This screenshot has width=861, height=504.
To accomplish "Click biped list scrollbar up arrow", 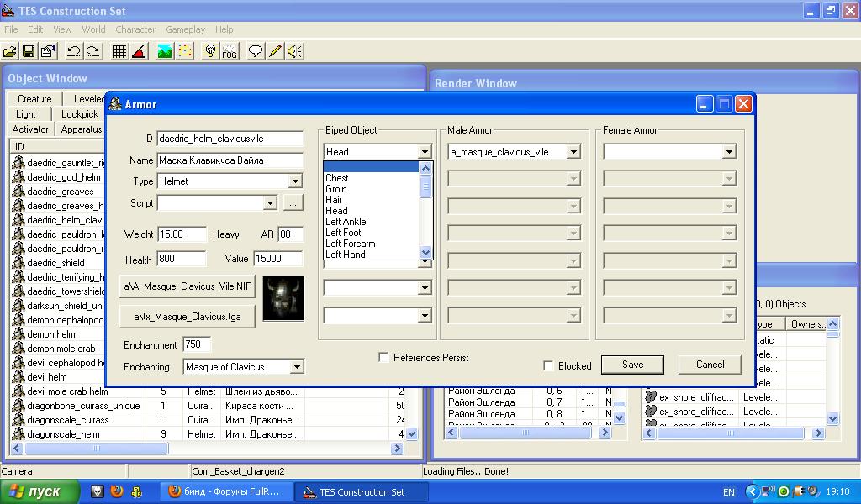I will (x=425, y=168).
